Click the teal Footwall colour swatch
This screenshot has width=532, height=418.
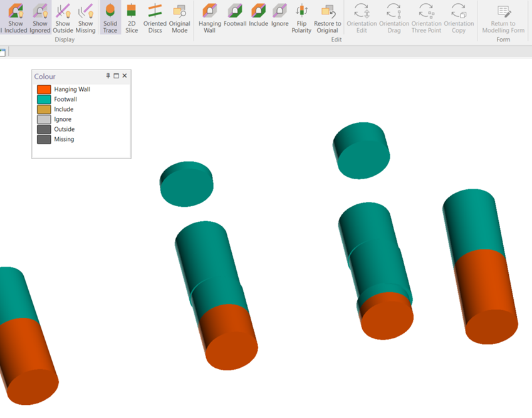[x=44, y=100]
